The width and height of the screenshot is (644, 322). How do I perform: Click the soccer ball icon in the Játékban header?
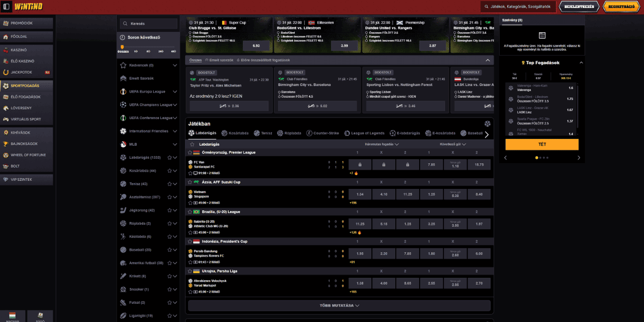pyautogui.click(x=487, y=123)
